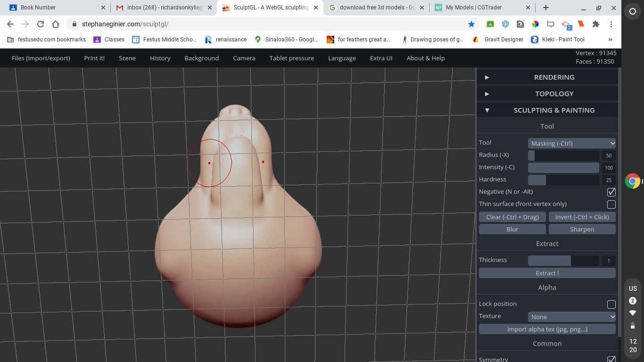Open the renaissance bookmark
The width and height of the screenshot is (644, 362).
point(226,40)
